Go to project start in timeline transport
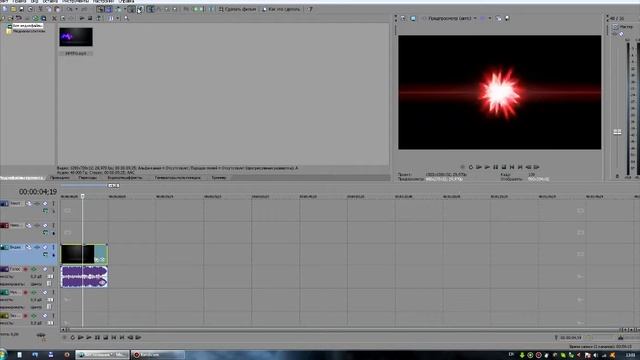640x360 pixels. [114, 338]
